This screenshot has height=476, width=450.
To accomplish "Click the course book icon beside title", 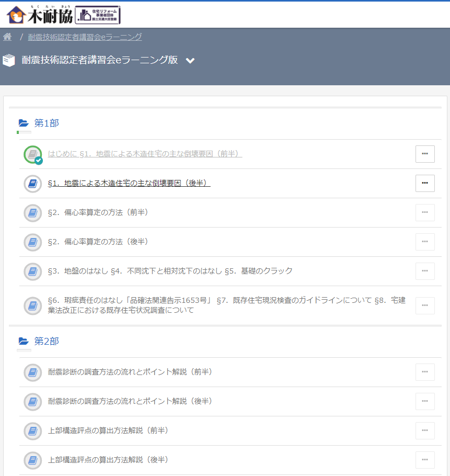I will point(9,61).
